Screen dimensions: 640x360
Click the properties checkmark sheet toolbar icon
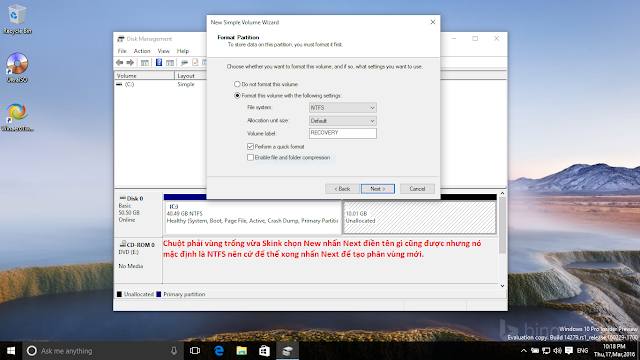(x=195, y=62)
